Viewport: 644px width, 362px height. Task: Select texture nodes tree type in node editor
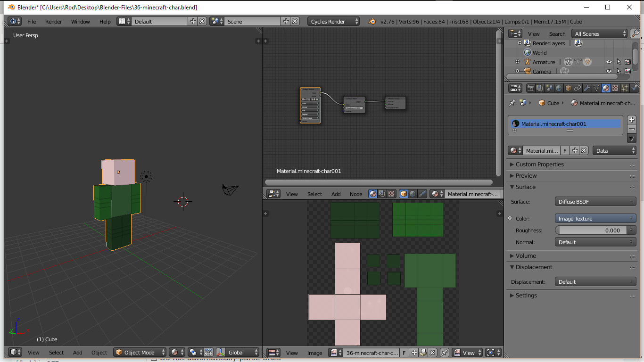(391, 194)
